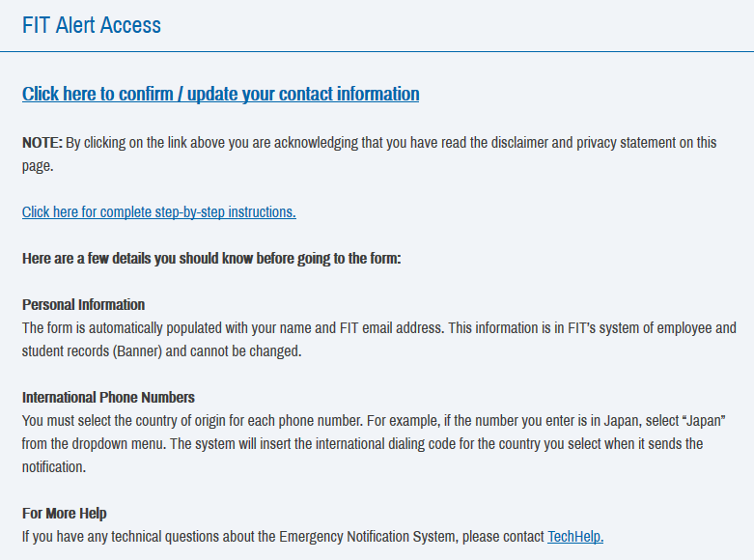Click the bold NOTE: label
Screen dimensions: 754x560
click(42, 143)
